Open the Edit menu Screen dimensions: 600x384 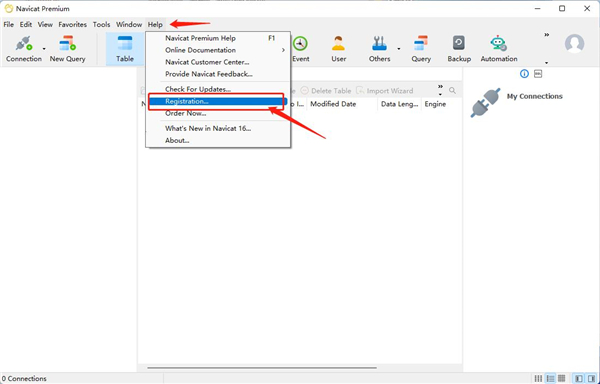[x=26, y=24]
